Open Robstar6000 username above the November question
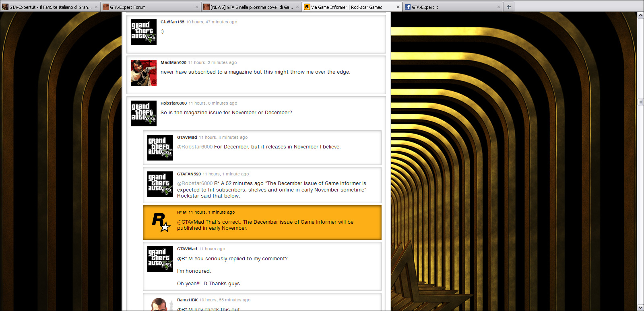 (173, 103)
